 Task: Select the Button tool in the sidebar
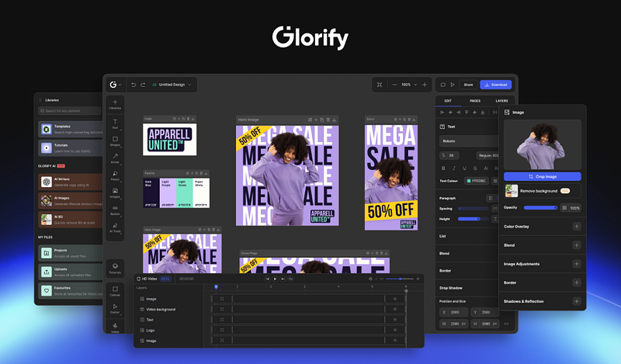[x=115, y=210]
